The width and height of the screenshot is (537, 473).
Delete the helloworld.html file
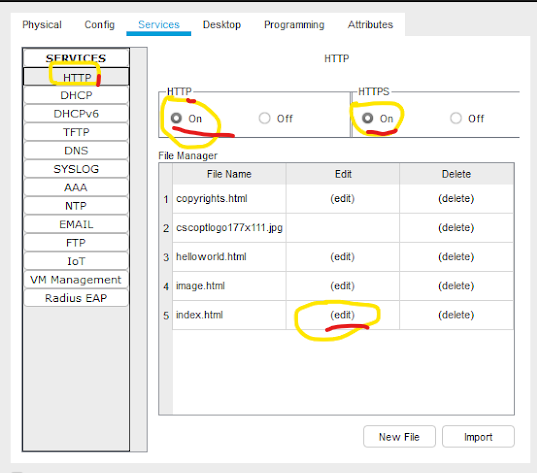pos(456,257)
